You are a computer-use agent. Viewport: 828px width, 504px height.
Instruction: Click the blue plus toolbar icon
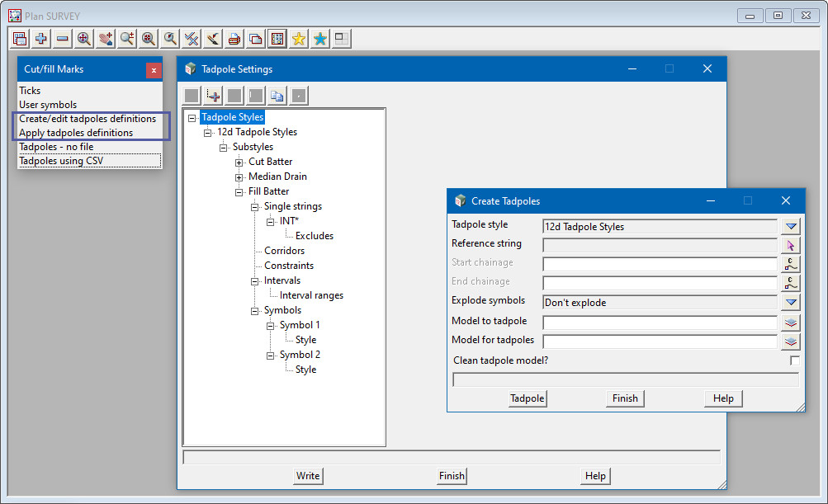41,39
